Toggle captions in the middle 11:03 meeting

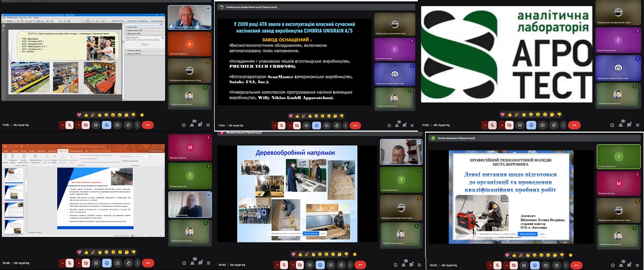(306, 125)
